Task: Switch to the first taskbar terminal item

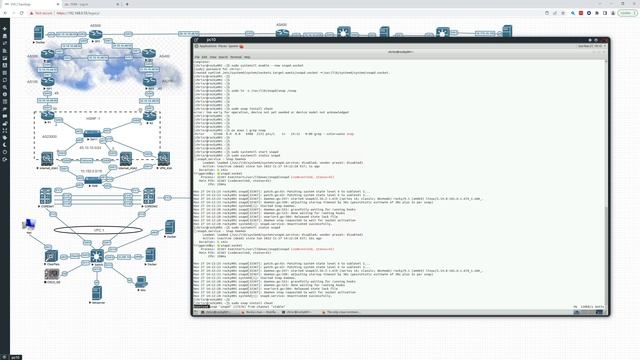Action: [x=216, y=312]
